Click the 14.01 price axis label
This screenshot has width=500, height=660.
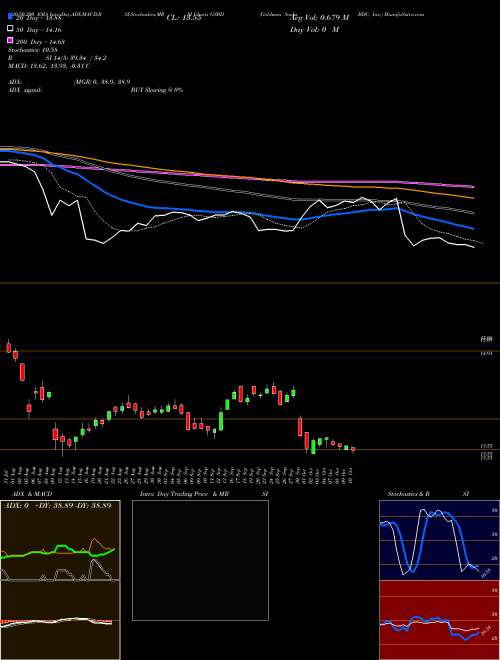pos(487,354)
